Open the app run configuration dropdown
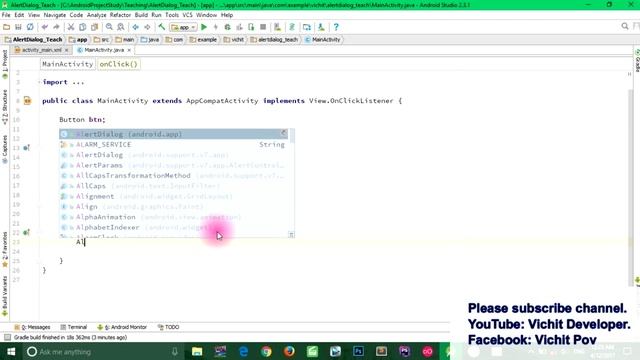Screen dimensions: 640x360 [x=184, y=27]
